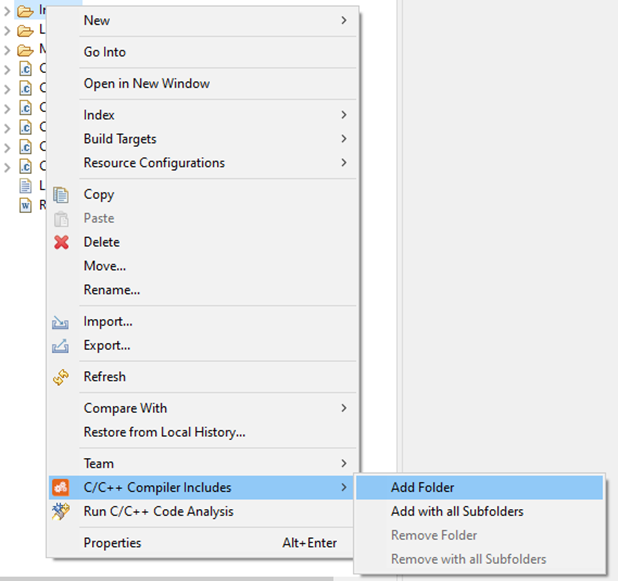This screenshot has width=618, height=581.
Task: Select the highlighted folder icon at tree top
Action: [x=25, y=11]
